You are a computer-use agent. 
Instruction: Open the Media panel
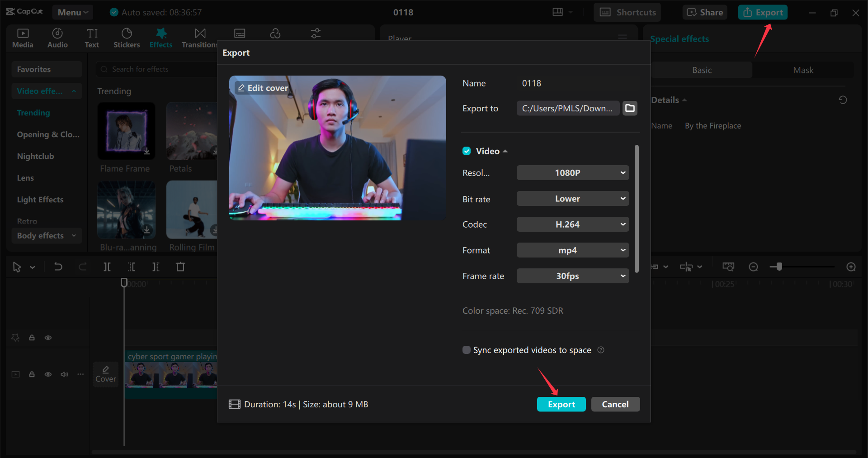tap(23, 38)
